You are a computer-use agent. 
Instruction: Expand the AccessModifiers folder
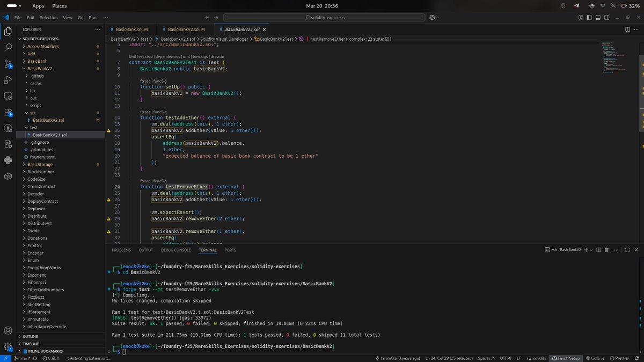[61, 46]
